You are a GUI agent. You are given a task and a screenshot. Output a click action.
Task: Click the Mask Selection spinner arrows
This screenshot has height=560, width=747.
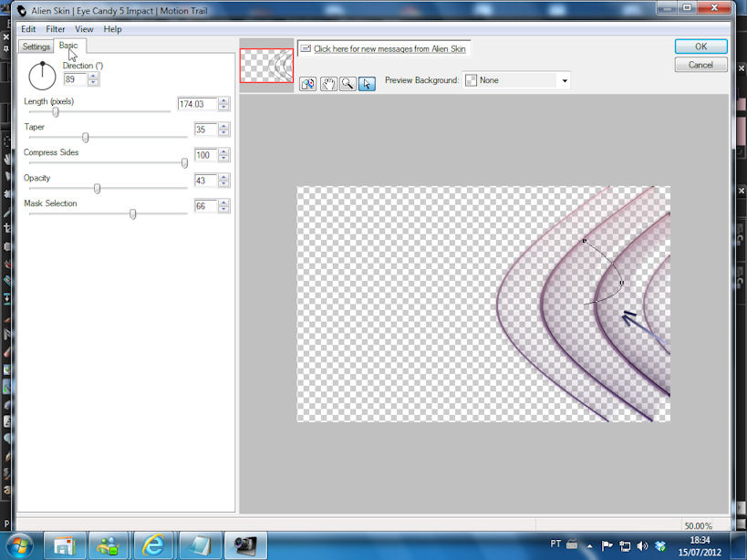[x=223, y=206]
